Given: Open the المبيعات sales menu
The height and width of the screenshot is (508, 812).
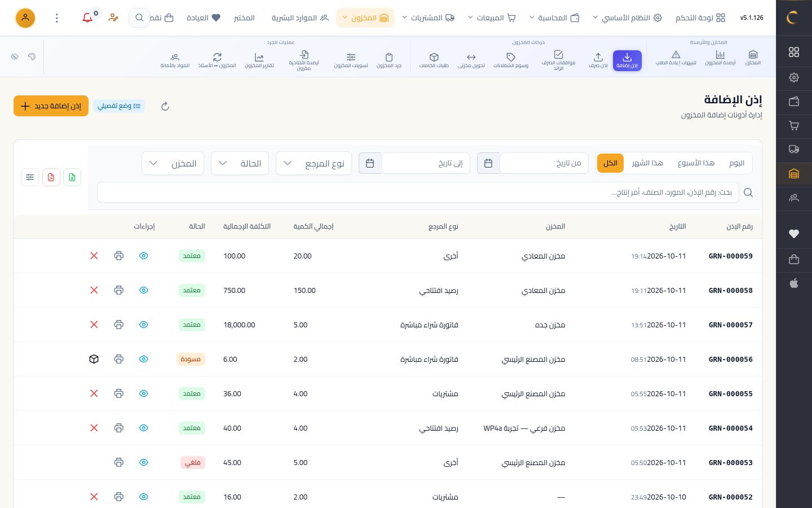Looking at the screenshot, I should [492, 18].
